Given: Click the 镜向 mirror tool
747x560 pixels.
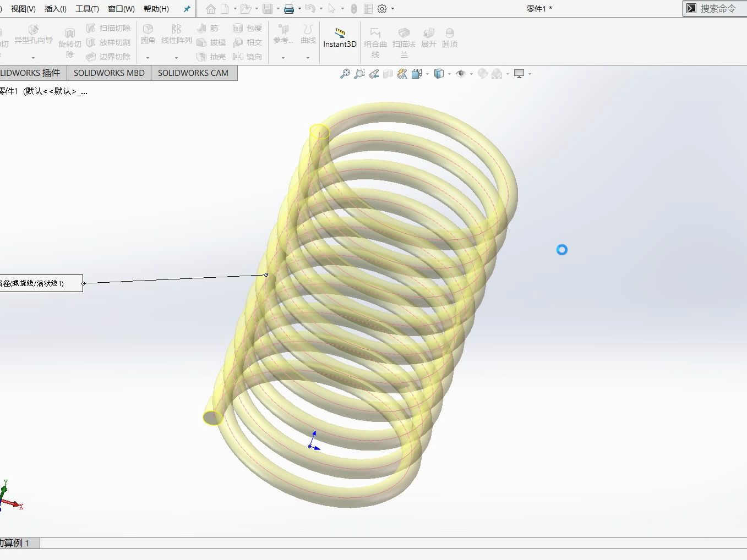Looking at the screenshot, I should (248, 57).
